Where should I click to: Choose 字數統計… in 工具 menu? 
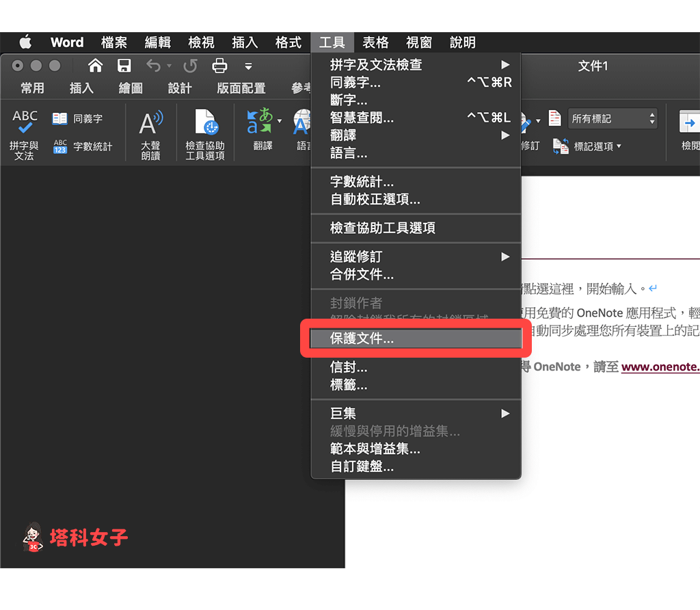(416, 182)
